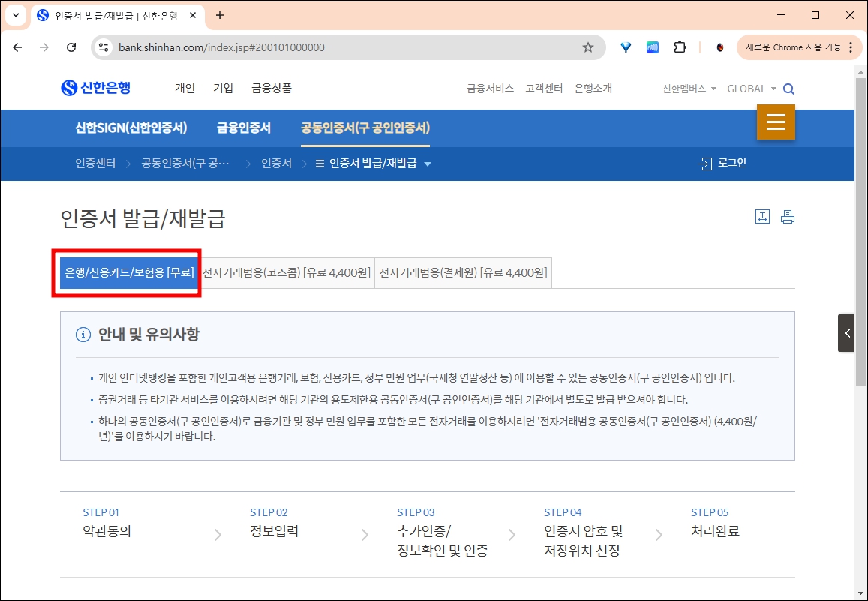This screenshot has width=868, height=601.
Task: Select the 전자거래범용(결제원) tab
Action: [462, 272]
